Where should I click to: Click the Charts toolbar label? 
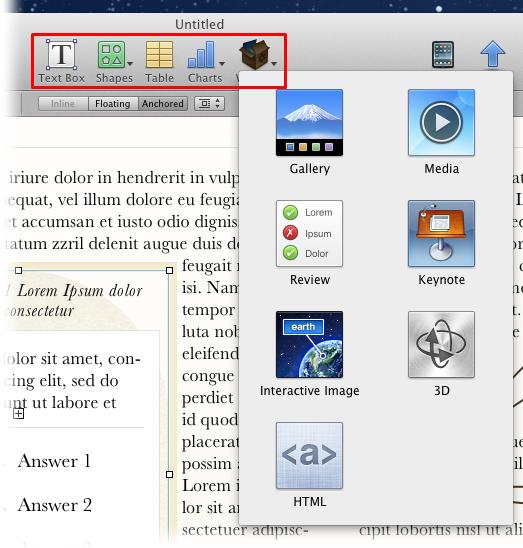tap(205, 78)
